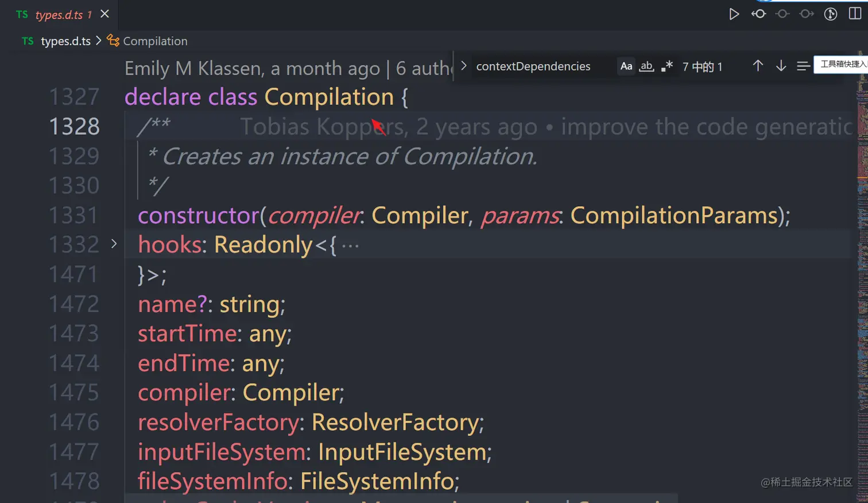Toggle Match Whole Word in find
Screen dimensions: 868x503
point(646,66)
